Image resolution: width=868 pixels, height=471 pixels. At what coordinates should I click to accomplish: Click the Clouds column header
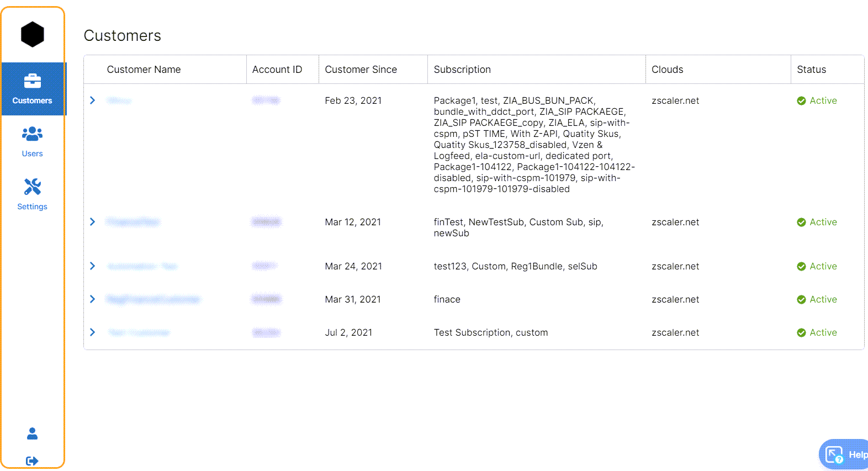667,70
